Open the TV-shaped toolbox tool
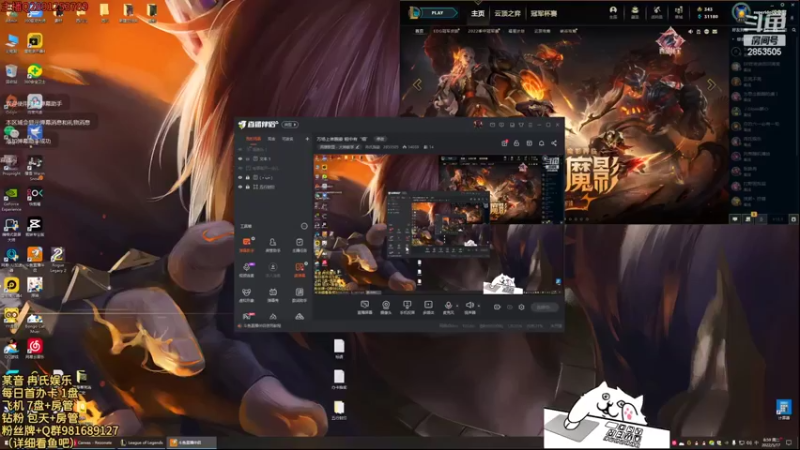The height and width of the screenshot is (450, 800). pyautogui.click(x=273, y=294)
